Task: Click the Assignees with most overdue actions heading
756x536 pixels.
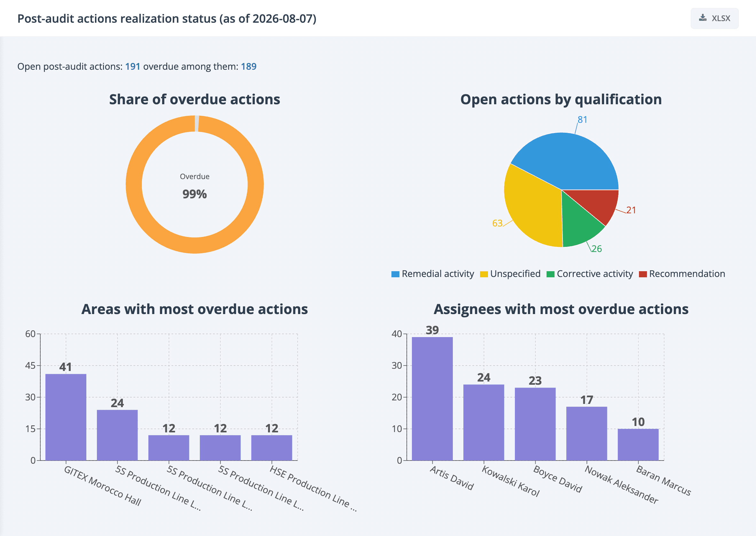Action: point(561,309)
